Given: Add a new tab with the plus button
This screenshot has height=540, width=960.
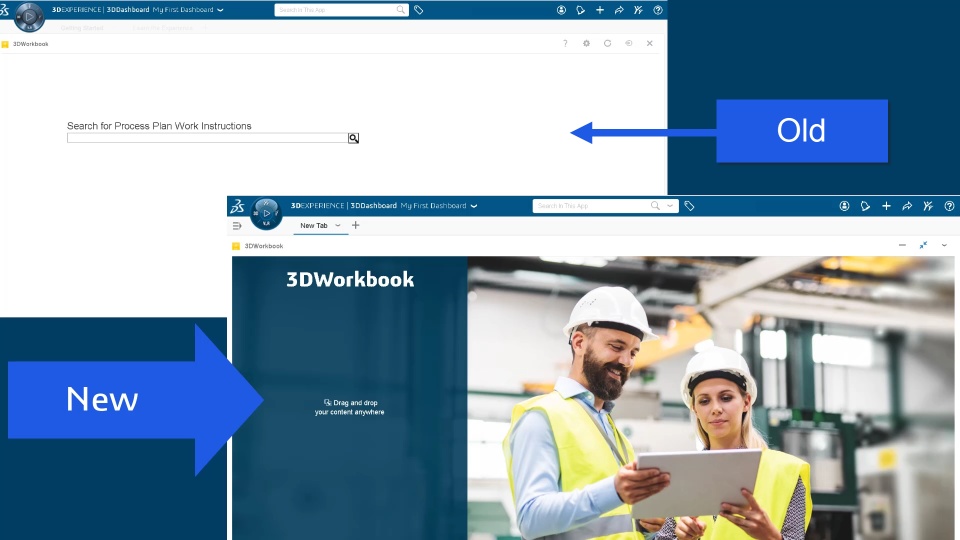Looking at the screenshot, I should [x=355, y=225].
